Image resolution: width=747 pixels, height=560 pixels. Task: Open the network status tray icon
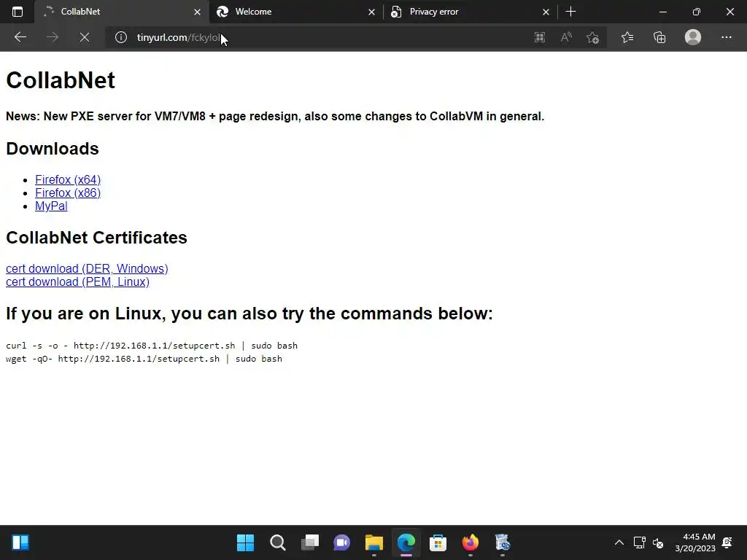(x=639, y=542)
